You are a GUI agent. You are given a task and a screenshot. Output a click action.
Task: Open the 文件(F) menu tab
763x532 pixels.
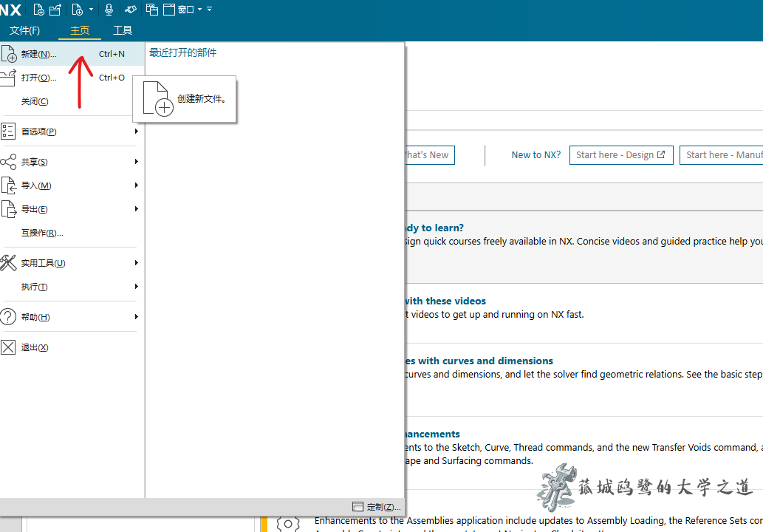point(25,31)
